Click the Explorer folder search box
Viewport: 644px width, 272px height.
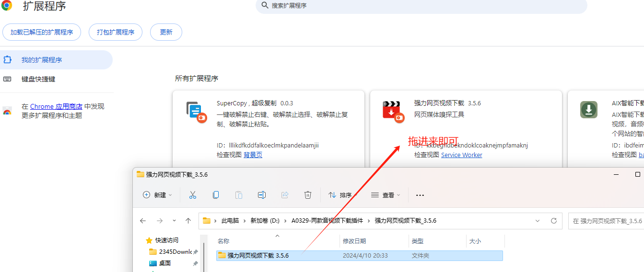click(606, 221)
